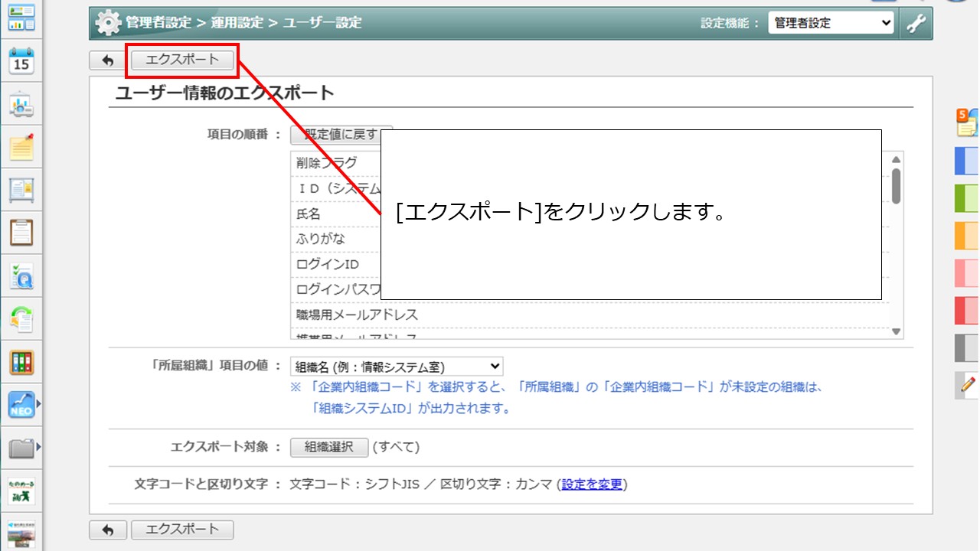Viewport: 980px width, 551px height.
Task: Open the NEO chart icon in sidebar
Action: (21, 404)
